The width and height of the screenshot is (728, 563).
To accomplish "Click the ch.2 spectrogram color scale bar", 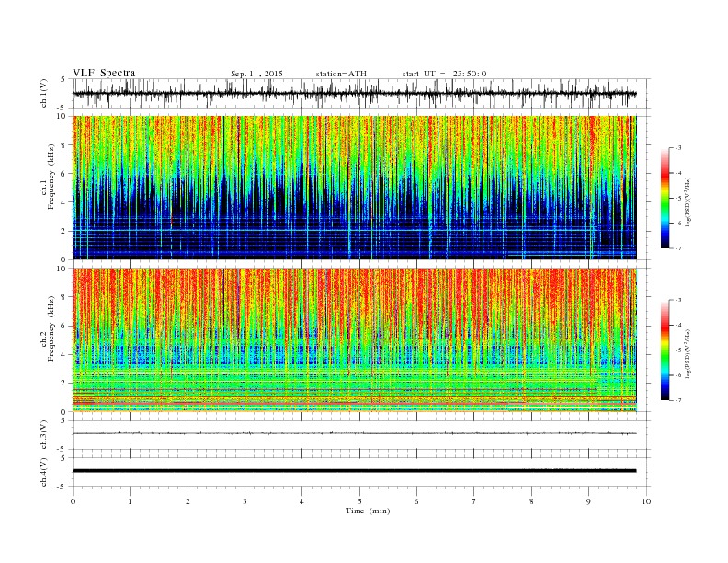I will (x=665, y=350).
